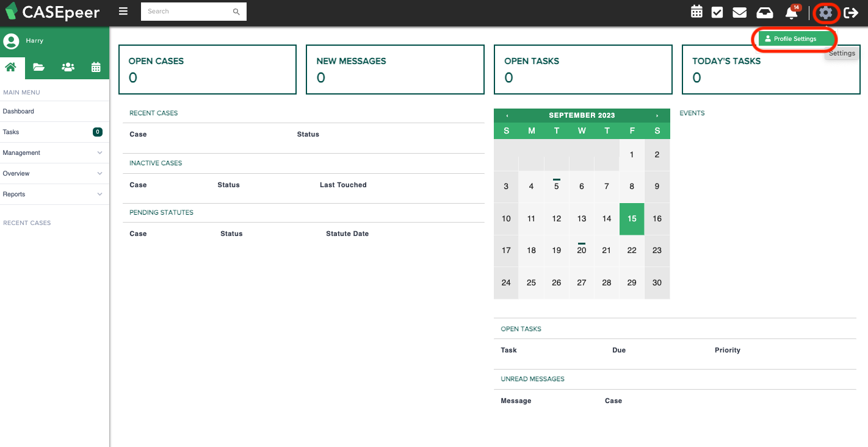
Task: Toggle the hamburger menu icon
Action: (123, 11)
